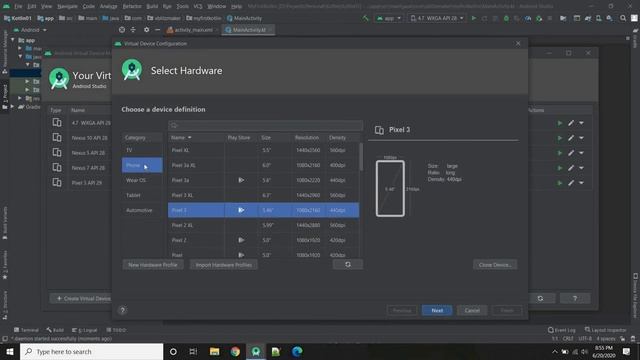640x360 pixels.
Task: Launch Pixel 3 API 29 play icon
Action: pyautogui.click(x=560, y=183)
